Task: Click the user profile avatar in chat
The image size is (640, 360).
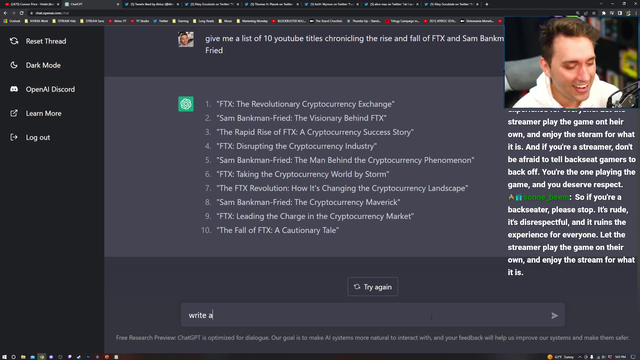Action: click(186, 39)
